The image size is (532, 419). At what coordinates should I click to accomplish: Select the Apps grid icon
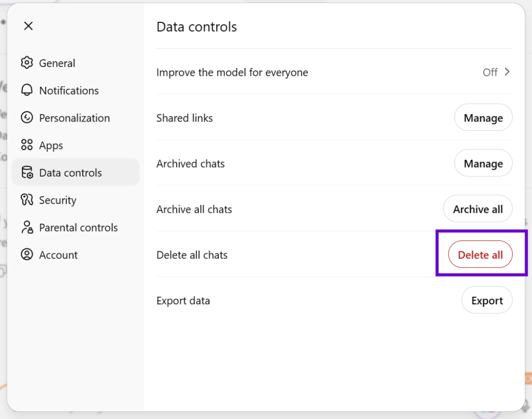tap(27, 145)
